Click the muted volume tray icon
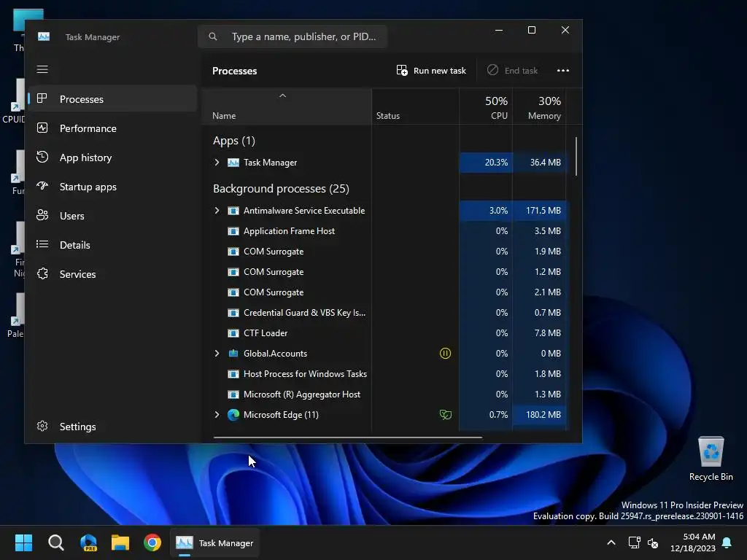 tap(653, 542)
